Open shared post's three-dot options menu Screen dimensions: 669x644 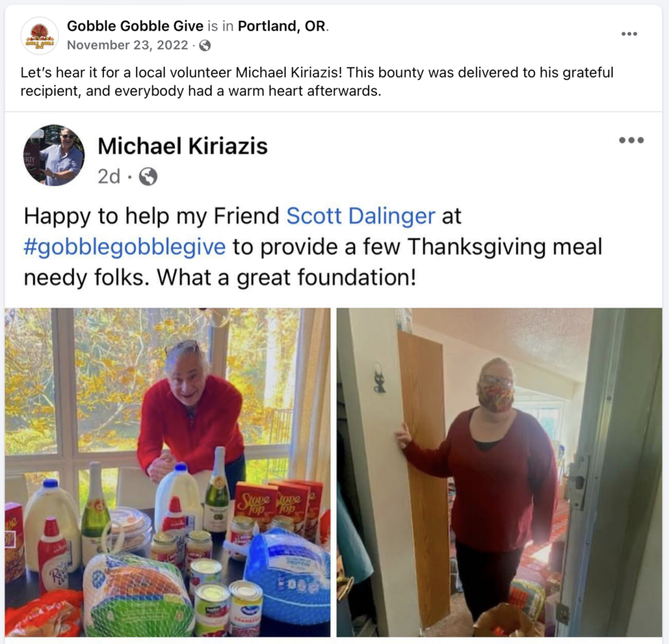pyautogui.click(x=632, y=140)
